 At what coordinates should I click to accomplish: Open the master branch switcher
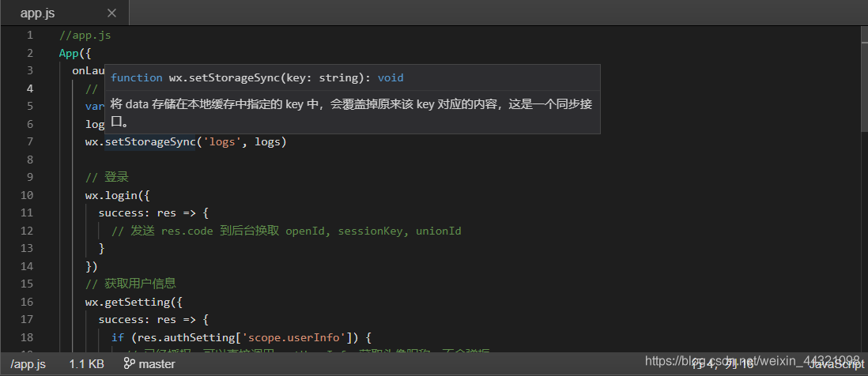click(156, 364)
